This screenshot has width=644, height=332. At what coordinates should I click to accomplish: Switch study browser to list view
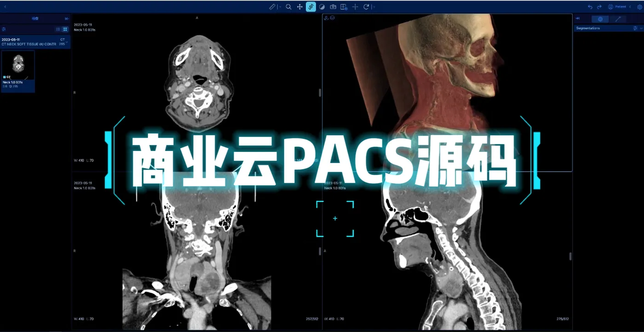pos(58,29)
